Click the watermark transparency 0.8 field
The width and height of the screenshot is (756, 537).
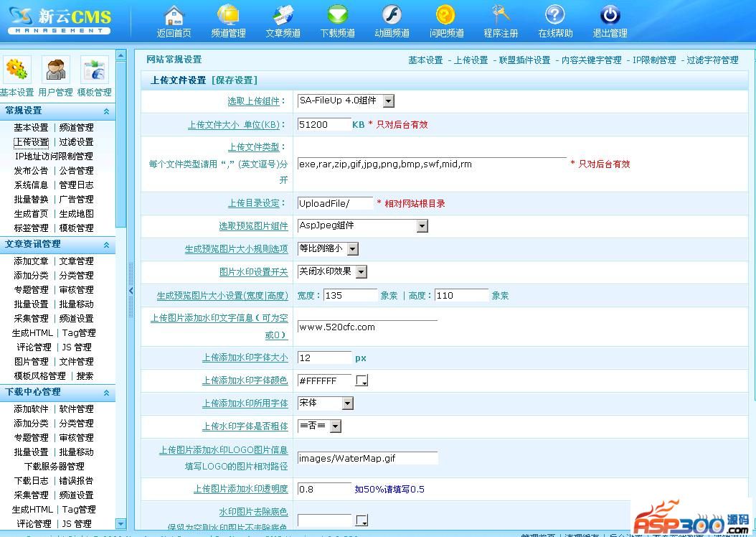[324, 489]
